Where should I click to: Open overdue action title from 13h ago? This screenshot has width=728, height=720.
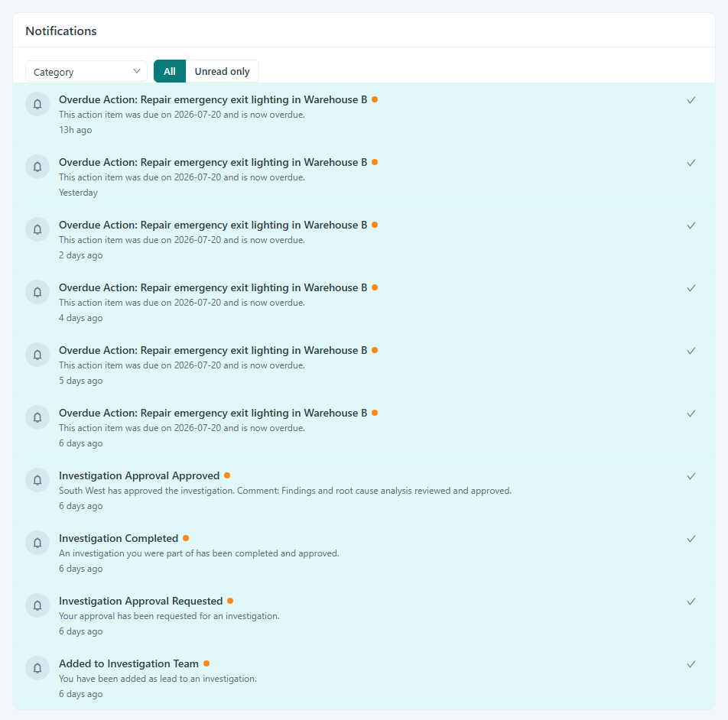(213, 99)
